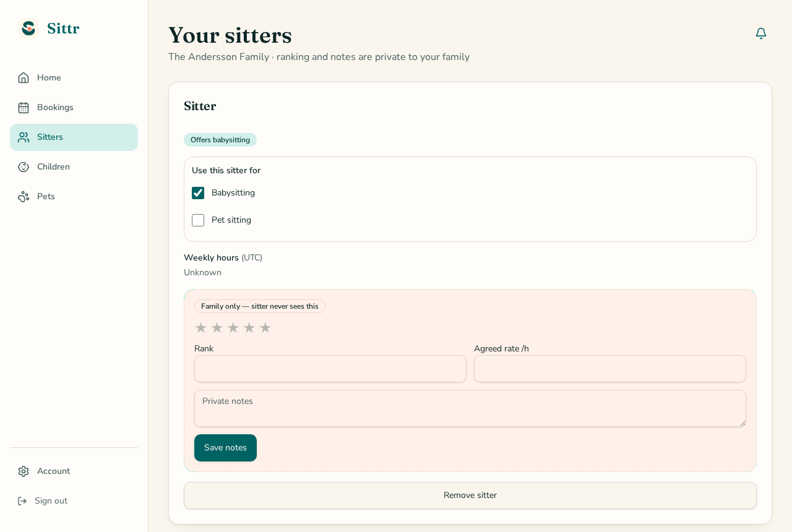
Task: Click the Private notes text area
Action: (470, 408)
